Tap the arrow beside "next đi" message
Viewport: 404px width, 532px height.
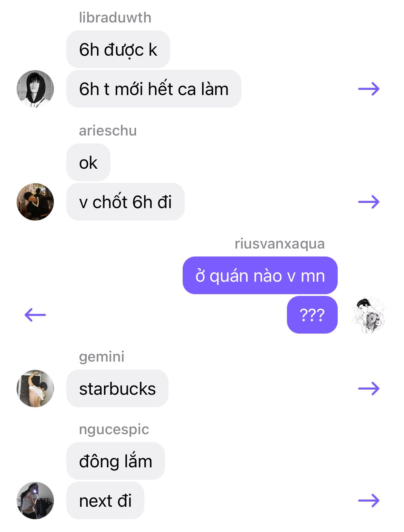tap(369, 501)
